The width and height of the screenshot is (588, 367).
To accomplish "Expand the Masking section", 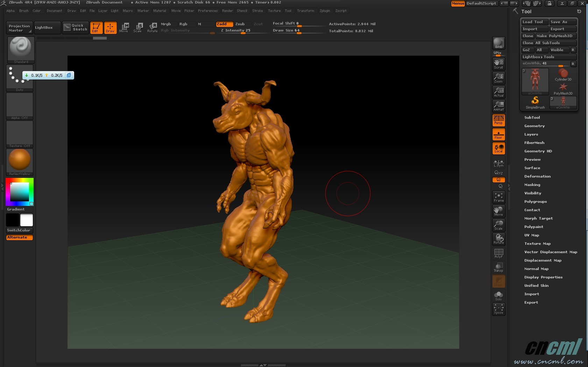I will coord(532,185).
